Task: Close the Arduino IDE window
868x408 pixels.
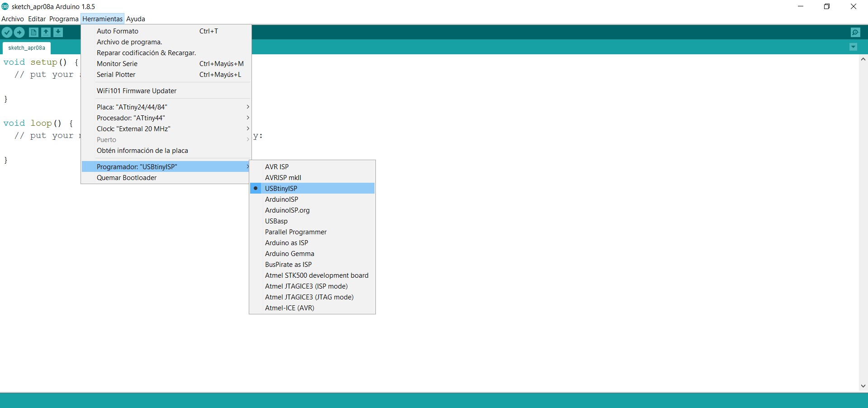Action: [x=854, y=6]
